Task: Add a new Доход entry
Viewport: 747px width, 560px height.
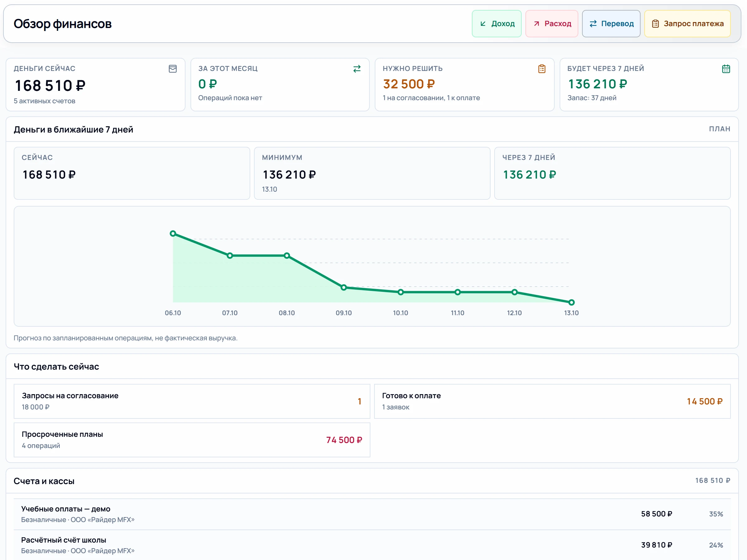Action: 496,24
